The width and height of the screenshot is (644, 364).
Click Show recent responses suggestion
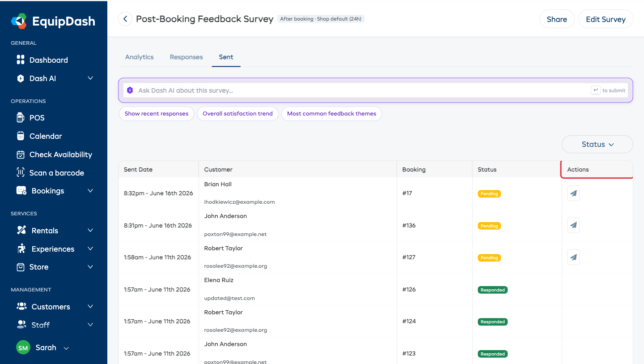157,114
